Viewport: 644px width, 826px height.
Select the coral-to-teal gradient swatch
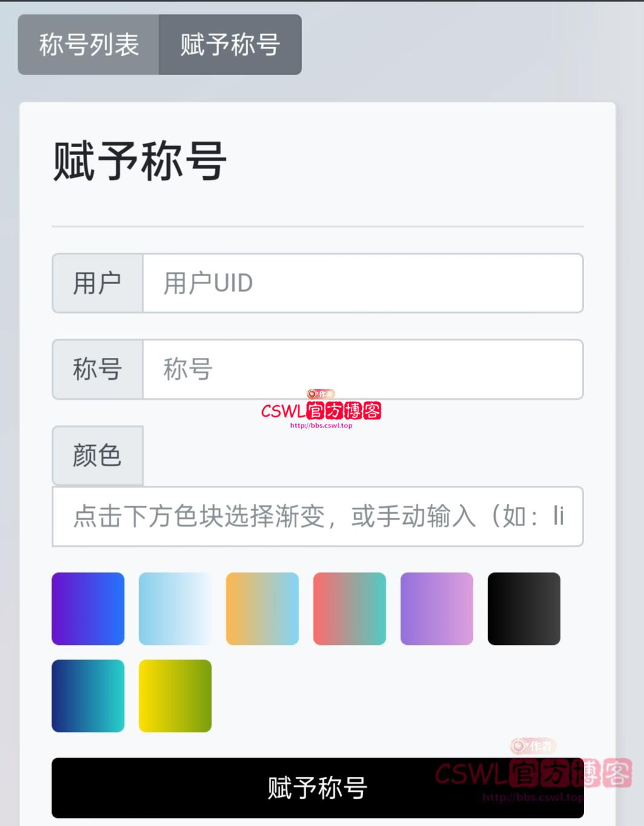[x=349, y=609]
